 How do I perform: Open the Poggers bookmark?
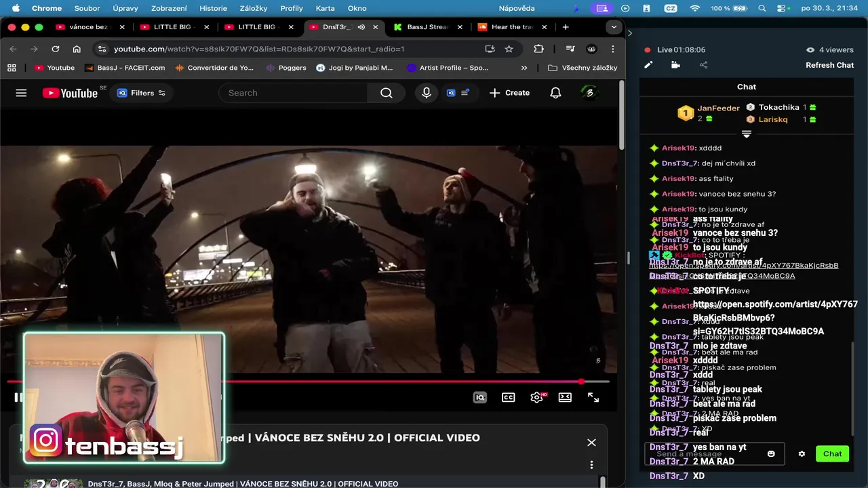pos(286,68)
